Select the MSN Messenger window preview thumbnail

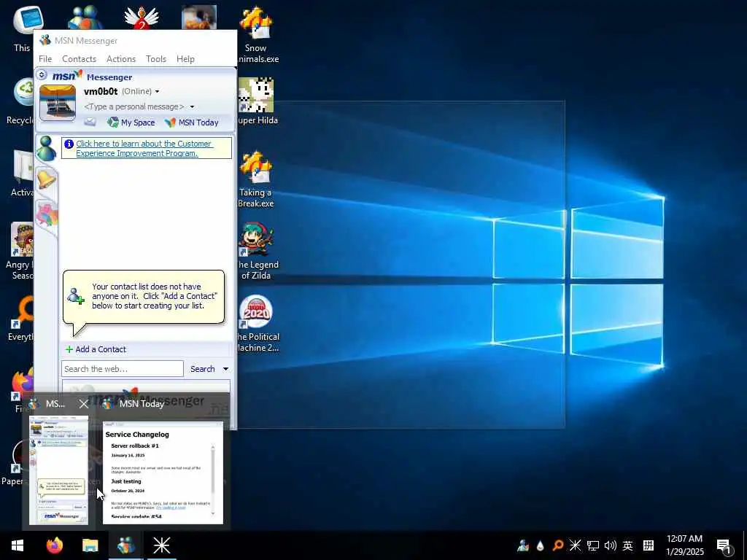tap(58, 470)
